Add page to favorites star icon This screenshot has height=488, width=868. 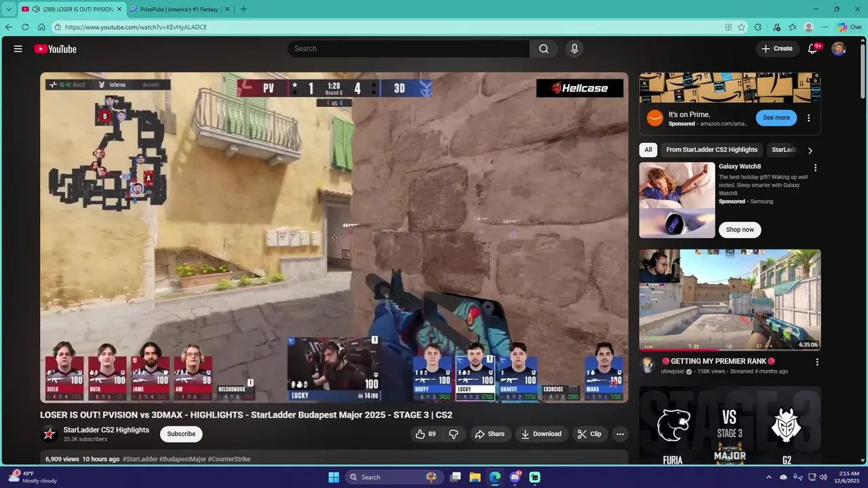pyautogui.click(x=741, y=27)
